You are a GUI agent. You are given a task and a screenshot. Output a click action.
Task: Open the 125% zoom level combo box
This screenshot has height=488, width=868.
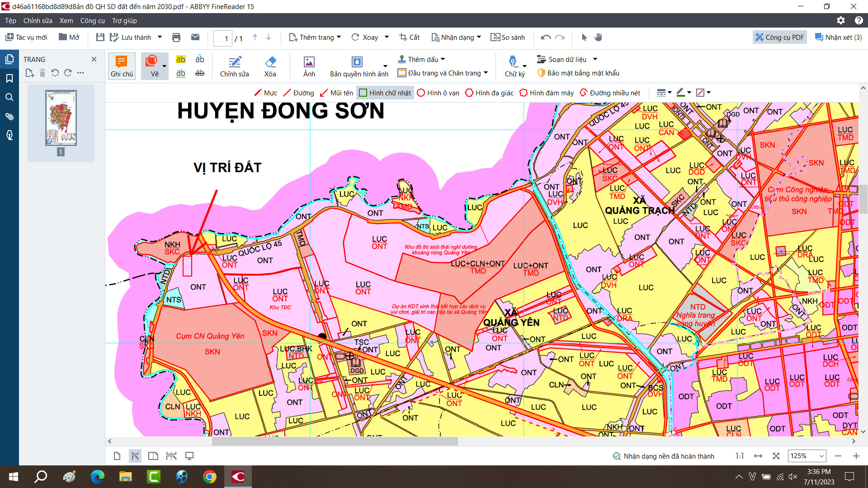(807, 456)
